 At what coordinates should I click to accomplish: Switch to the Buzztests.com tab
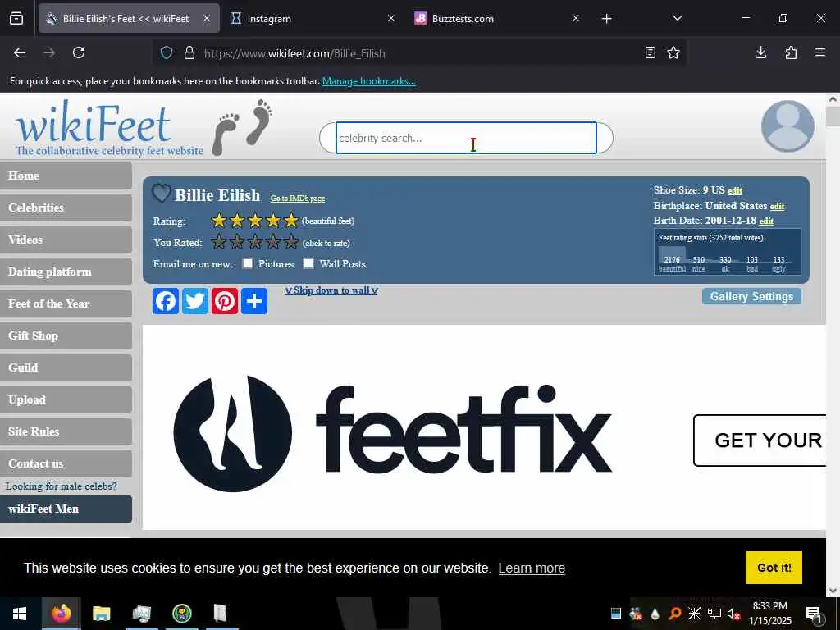click(x=497, y=18)
